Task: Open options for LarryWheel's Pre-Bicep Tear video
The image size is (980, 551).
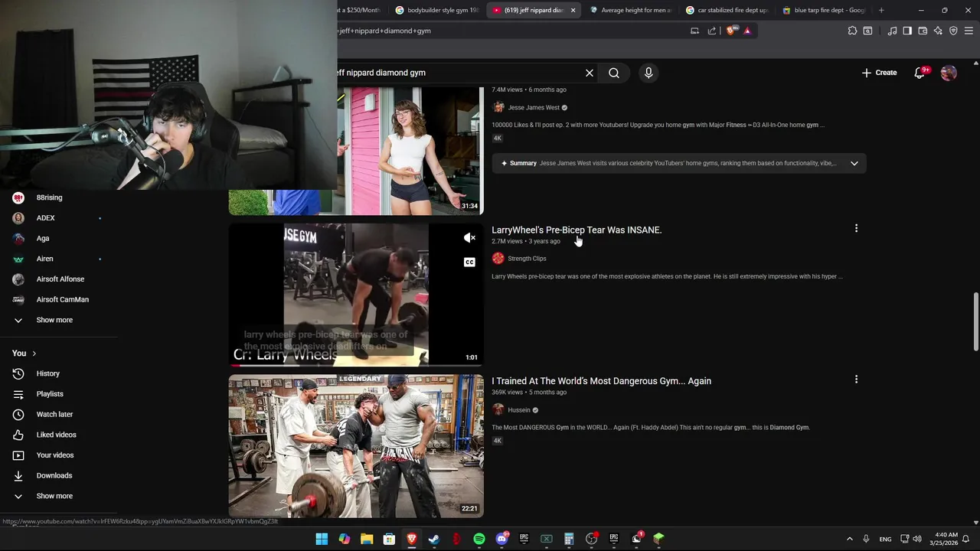Action: (x=856, y=228)
